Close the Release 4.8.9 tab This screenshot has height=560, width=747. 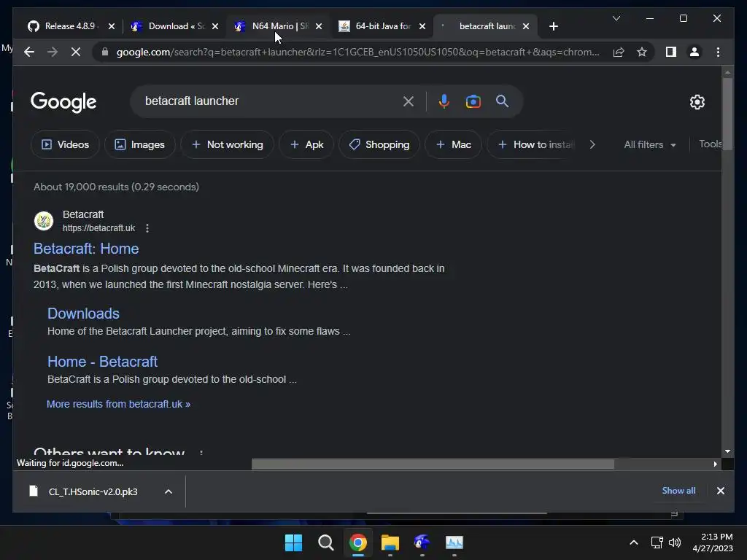click(112, 26)
